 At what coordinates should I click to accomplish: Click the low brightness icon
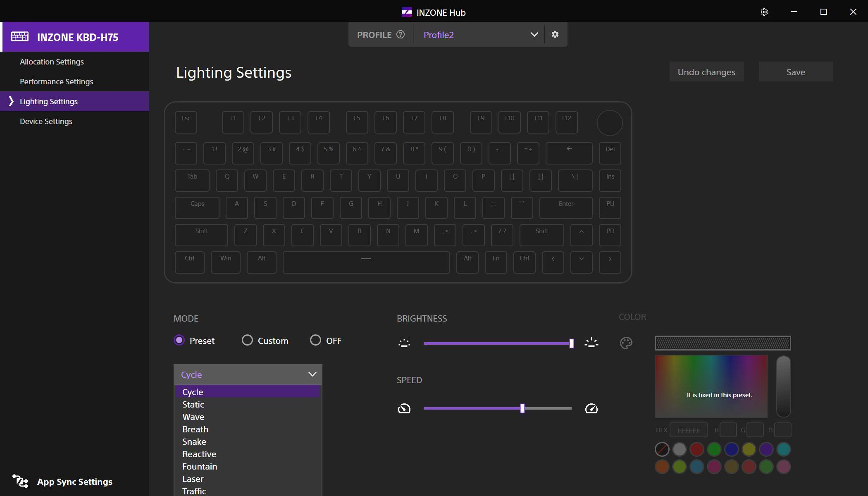pyautogui.click(x=404, y=343)
